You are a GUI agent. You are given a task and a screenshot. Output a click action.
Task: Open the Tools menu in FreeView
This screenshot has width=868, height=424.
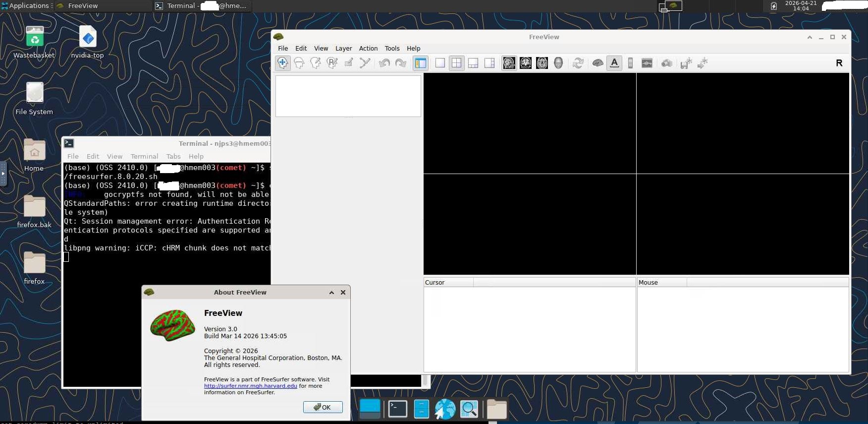[x=392, y=48]
